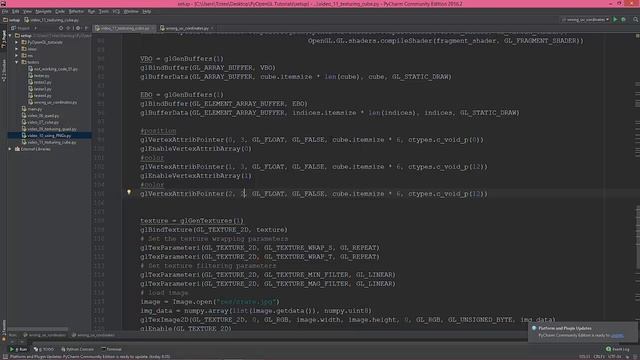
Task: Close the video_11_texturing_cube.py editor tab
Action: 153,28
